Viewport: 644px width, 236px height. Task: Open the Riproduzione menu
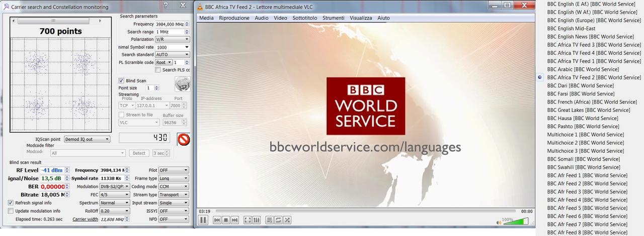point(234,18)
